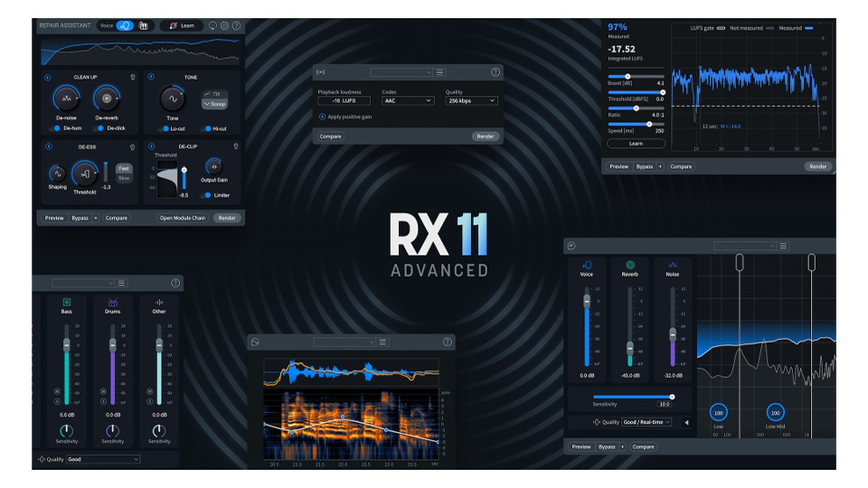
Task: Enable Apply positive gain option
Action: [x=322, y=117]
